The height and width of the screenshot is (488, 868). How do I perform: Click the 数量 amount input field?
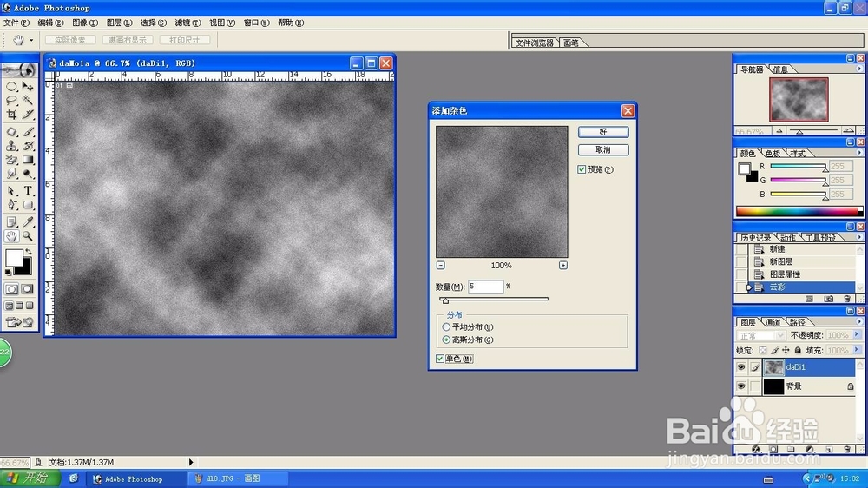tap(486, 287)
